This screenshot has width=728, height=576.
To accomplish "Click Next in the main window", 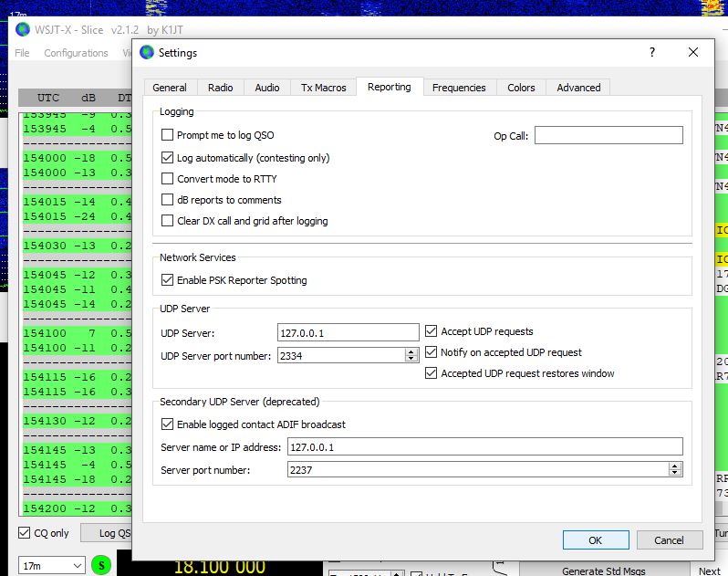I will [710, 571].
